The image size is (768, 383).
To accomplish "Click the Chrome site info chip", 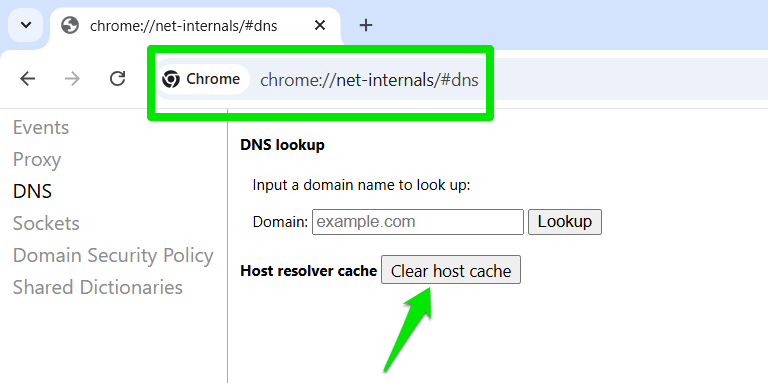I will (x=201, y=79).
